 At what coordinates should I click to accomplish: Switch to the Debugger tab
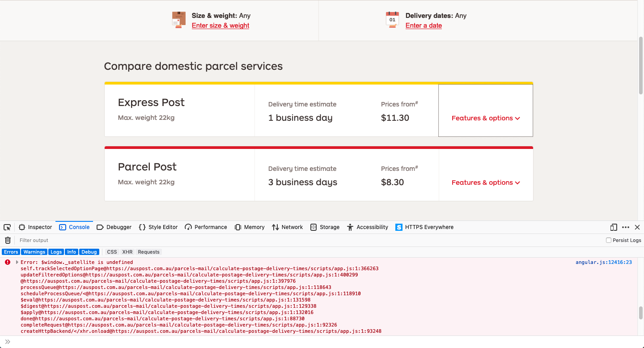tap(114, 227)
